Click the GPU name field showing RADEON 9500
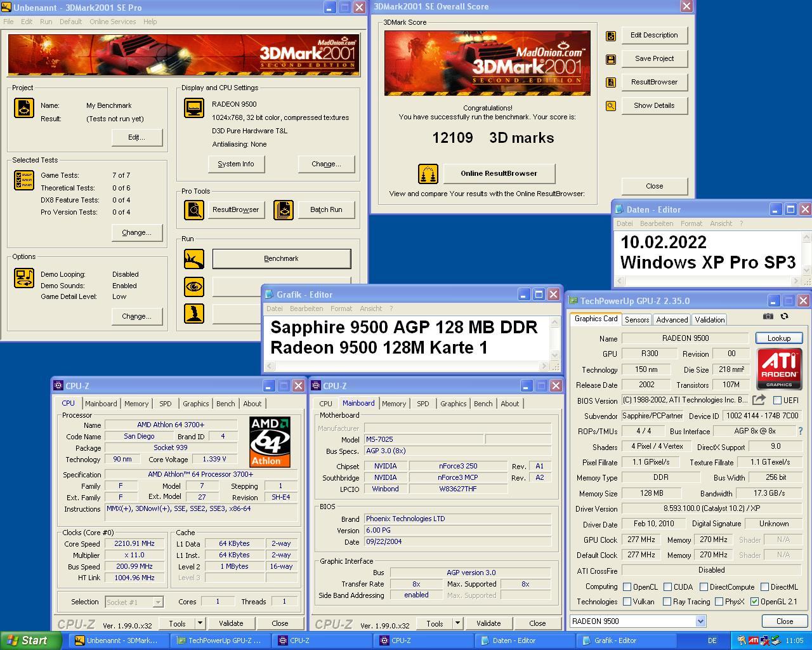This screenshot has width=812, height=650. click(x=686, y=338)
